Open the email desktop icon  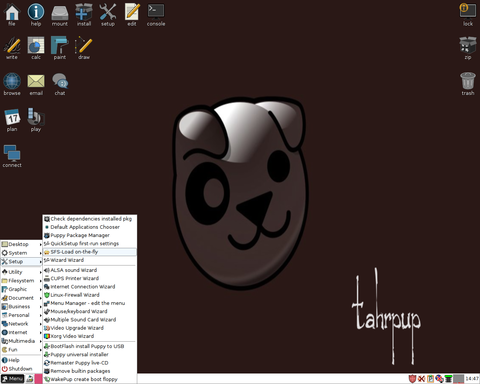click(36, 84)
